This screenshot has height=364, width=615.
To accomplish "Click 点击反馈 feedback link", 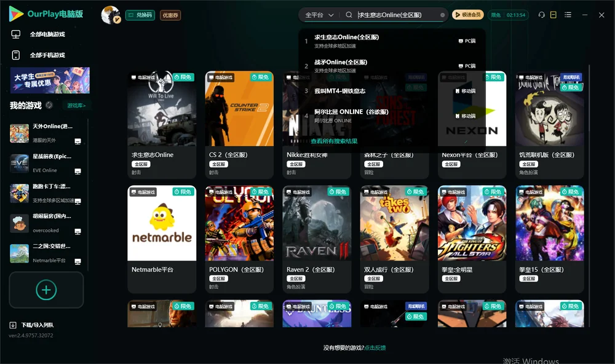I will pos(375,347).
